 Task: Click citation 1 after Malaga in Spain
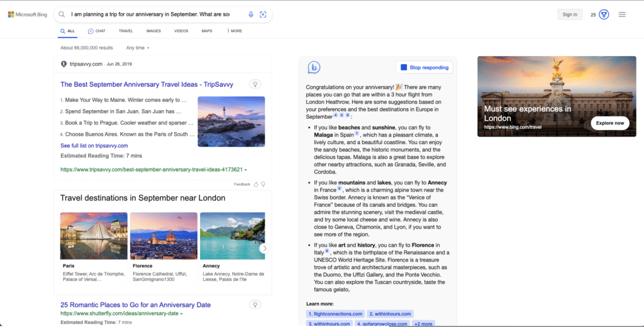click(357, 133)
